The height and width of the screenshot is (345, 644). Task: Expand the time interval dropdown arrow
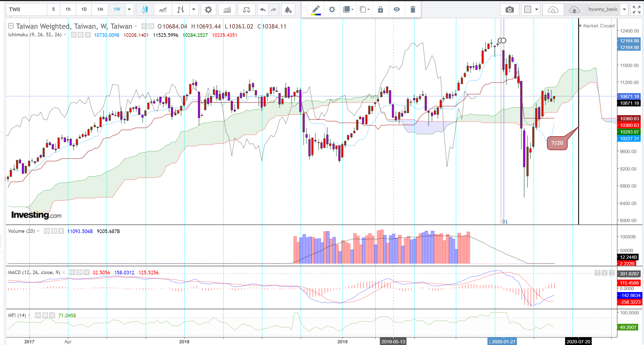[129, 9]
